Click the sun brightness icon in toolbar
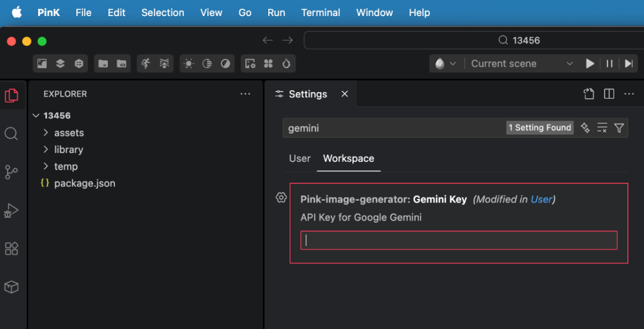Screen dimensions: 644x329 coord(189,64)
